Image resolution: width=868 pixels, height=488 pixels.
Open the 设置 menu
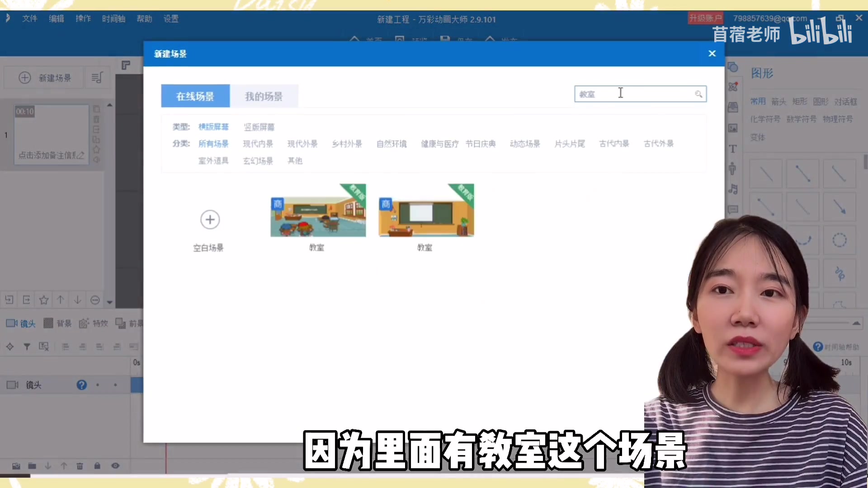pos(171,19)
